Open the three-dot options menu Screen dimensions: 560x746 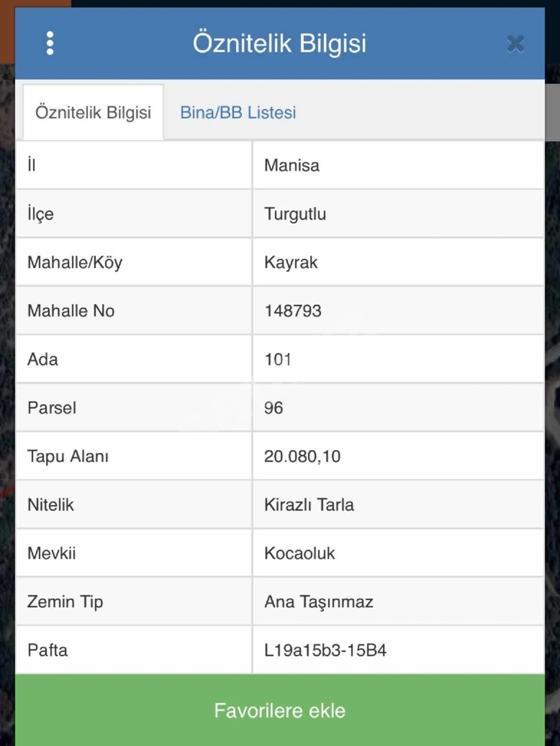coord(50,44)
